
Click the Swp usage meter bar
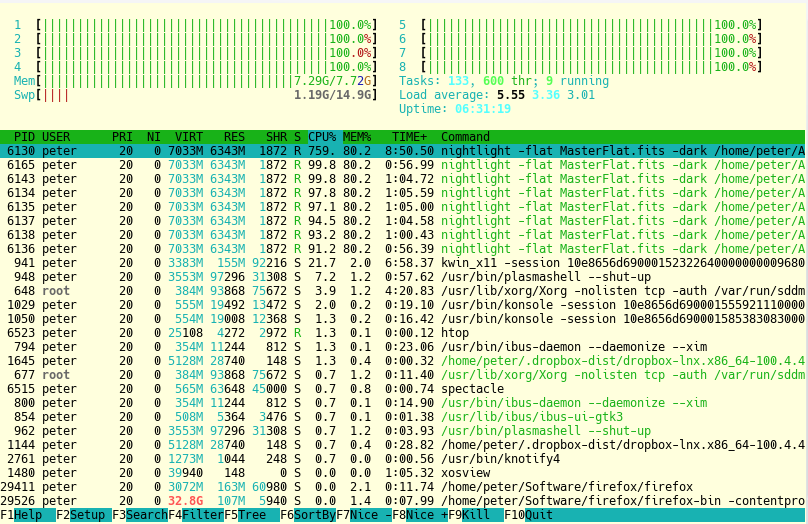coord(196,95)
